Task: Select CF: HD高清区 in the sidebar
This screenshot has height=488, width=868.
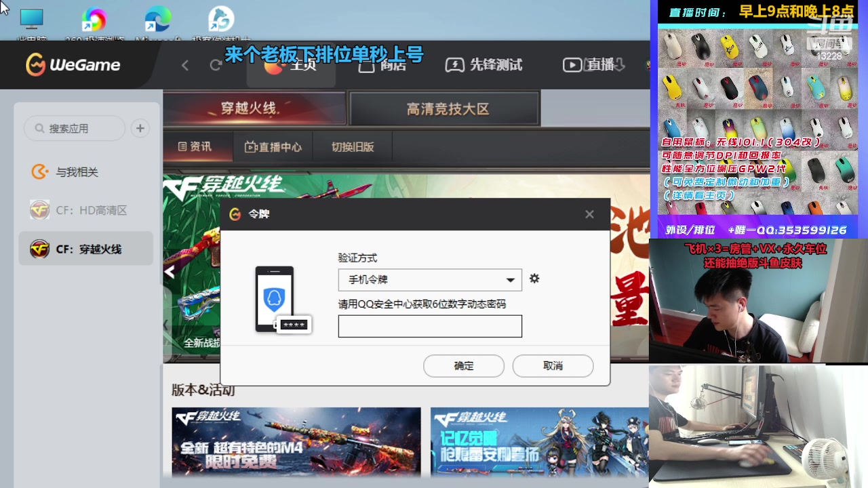Action: point(86,210)
